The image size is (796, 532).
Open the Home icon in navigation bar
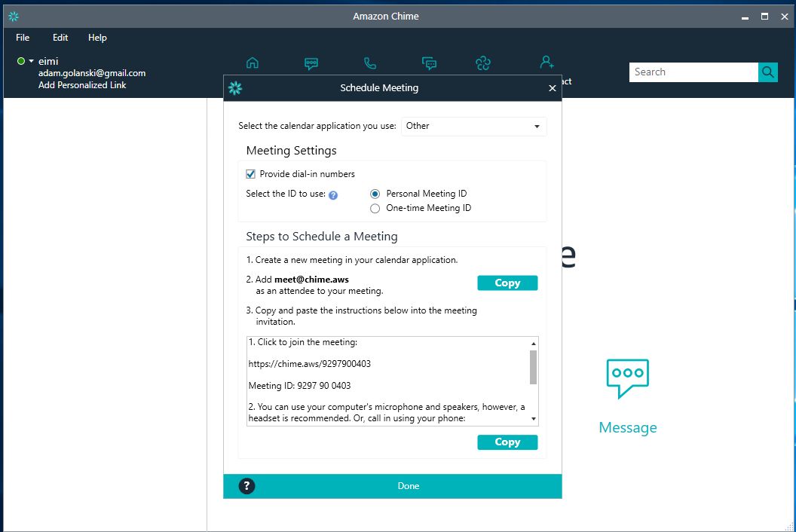(253, 63)
